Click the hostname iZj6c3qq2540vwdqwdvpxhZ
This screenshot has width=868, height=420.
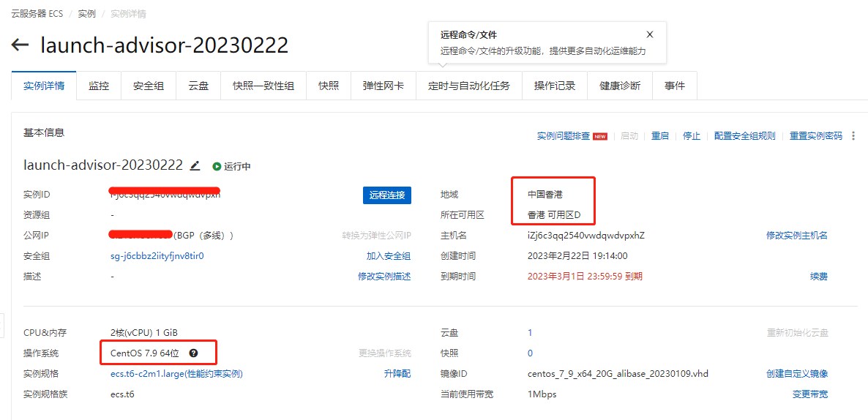tap(586, 235)
